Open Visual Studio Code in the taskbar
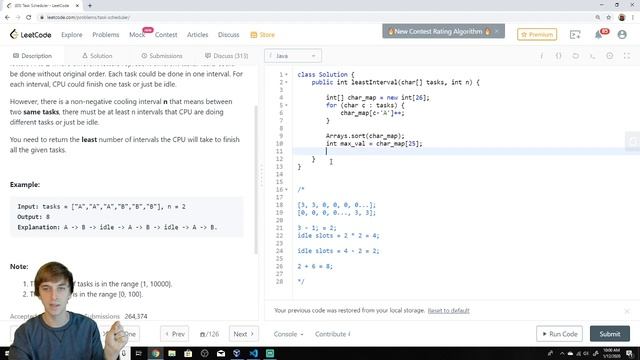Viewport: 640px width, 360px height. coord(253,353)
